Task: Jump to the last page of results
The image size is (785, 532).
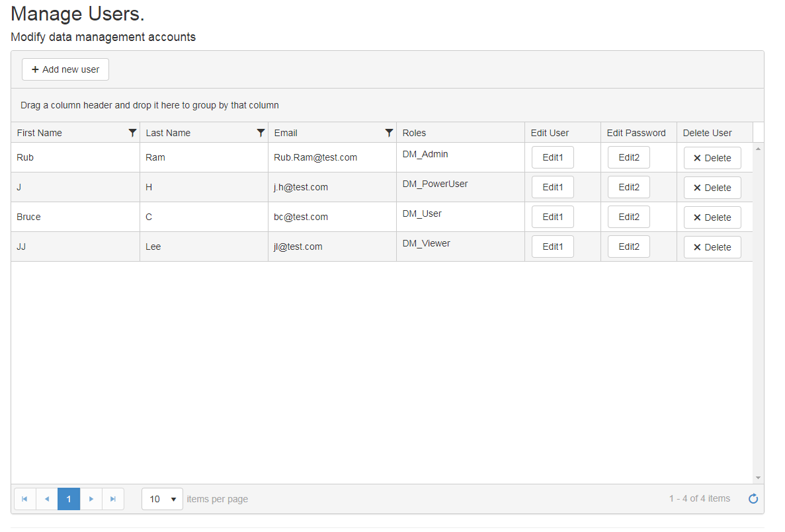Action: point(113,499)
